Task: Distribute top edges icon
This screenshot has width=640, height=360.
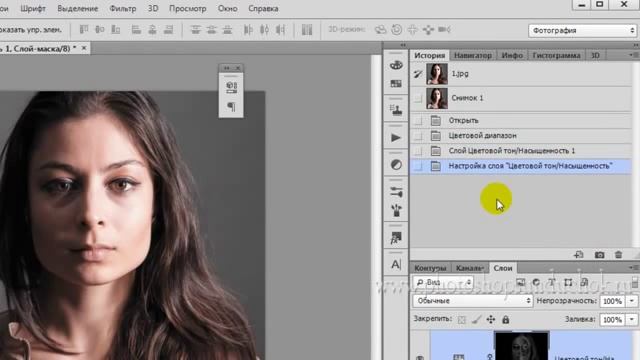Action: pos(196,29)
